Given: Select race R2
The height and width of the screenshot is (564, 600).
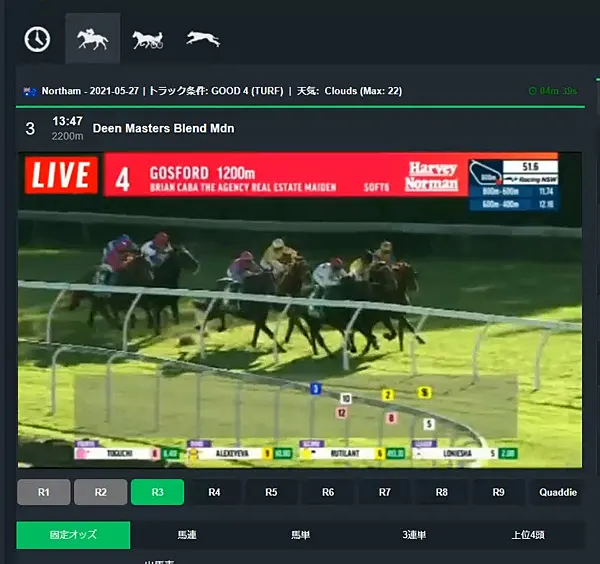Looking at the screenshot, I should click(101, 492).
